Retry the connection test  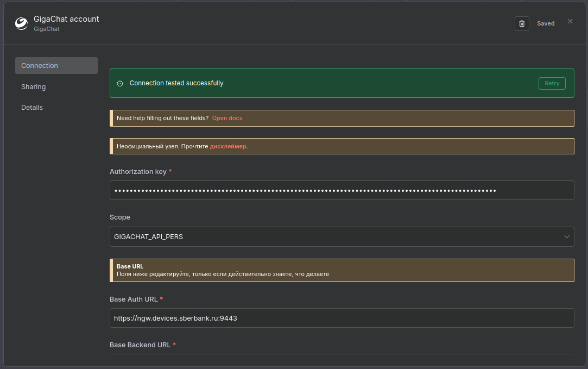(x=552, y=83)
